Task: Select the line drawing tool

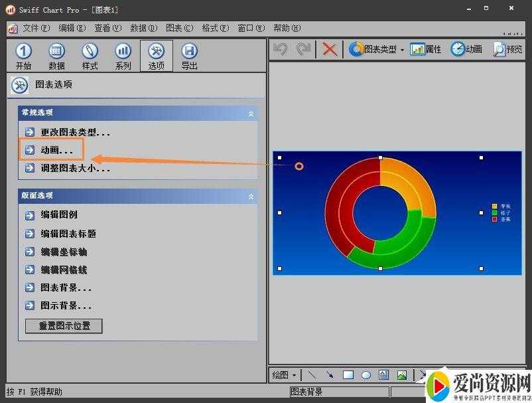Action: (312, 375)
